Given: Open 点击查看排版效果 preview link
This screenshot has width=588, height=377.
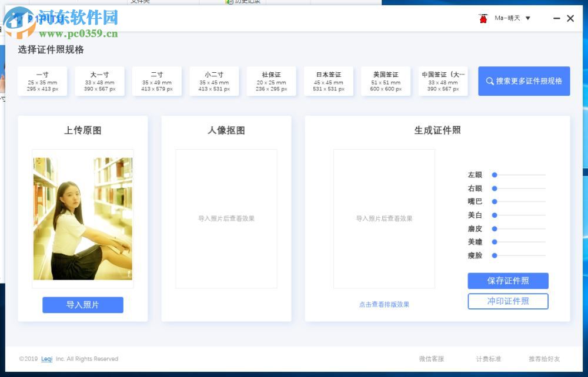Looking at the screenshot, I should coord(384,304).
